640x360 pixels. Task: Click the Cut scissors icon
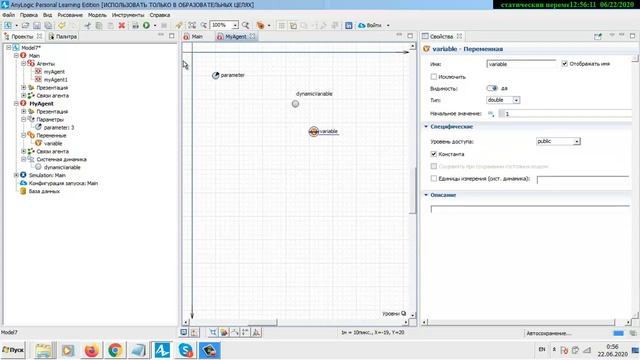pyautogui.click(x=87, y=25)
